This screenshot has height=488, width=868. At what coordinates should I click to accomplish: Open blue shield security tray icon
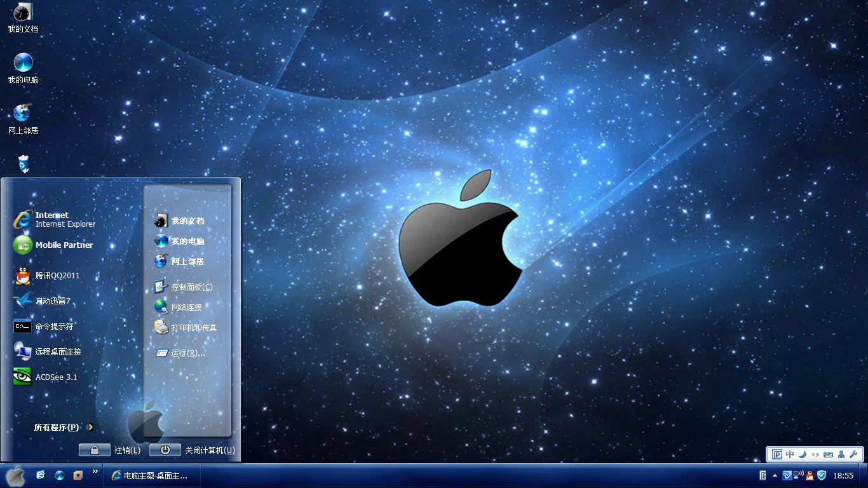pos(822,475)
